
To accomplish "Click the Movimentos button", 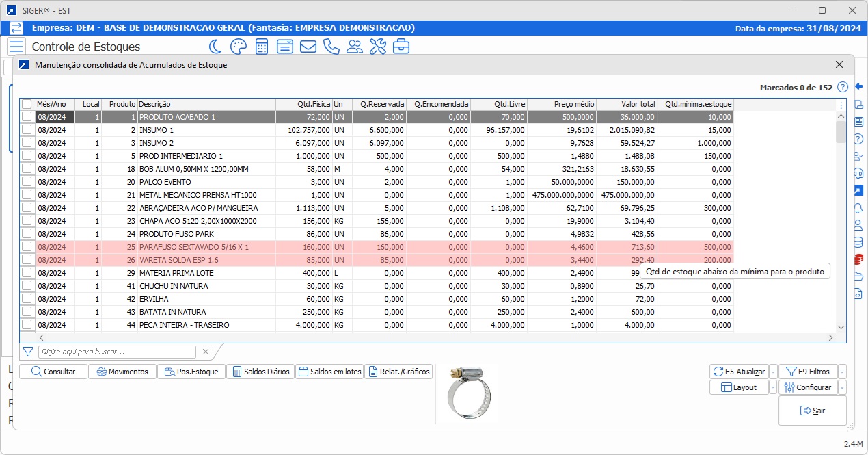I will pyautogui.click(x=122, y=372).
